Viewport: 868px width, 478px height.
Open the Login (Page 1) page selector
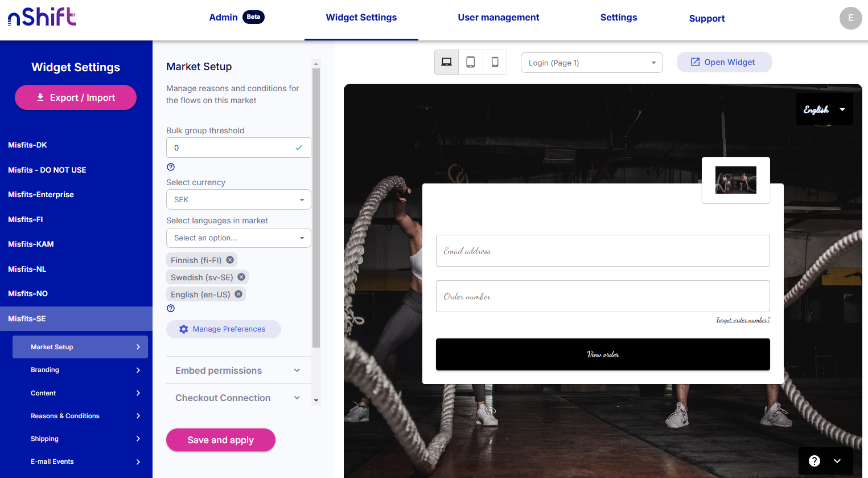(591, 63)
